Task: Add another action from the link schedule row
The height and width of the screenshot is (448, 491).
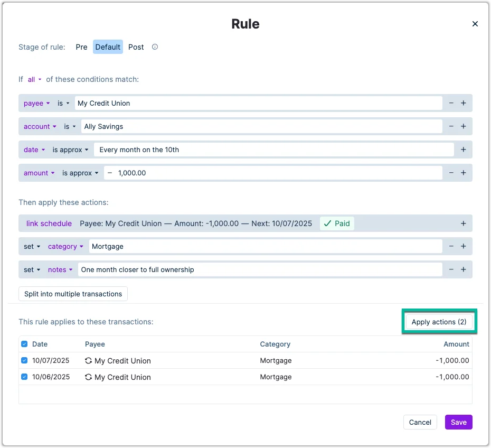Action: [464, 223]
